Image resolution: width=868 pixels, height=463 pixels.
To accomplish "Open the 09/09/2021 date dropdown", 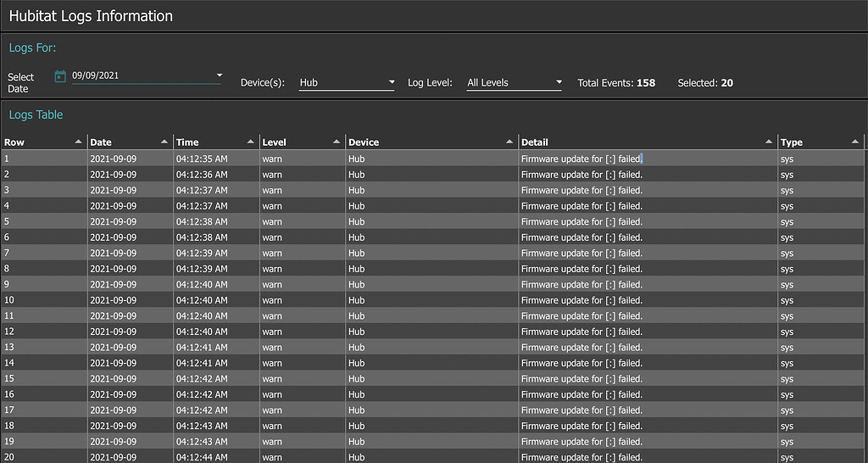I will click(147, 75).
